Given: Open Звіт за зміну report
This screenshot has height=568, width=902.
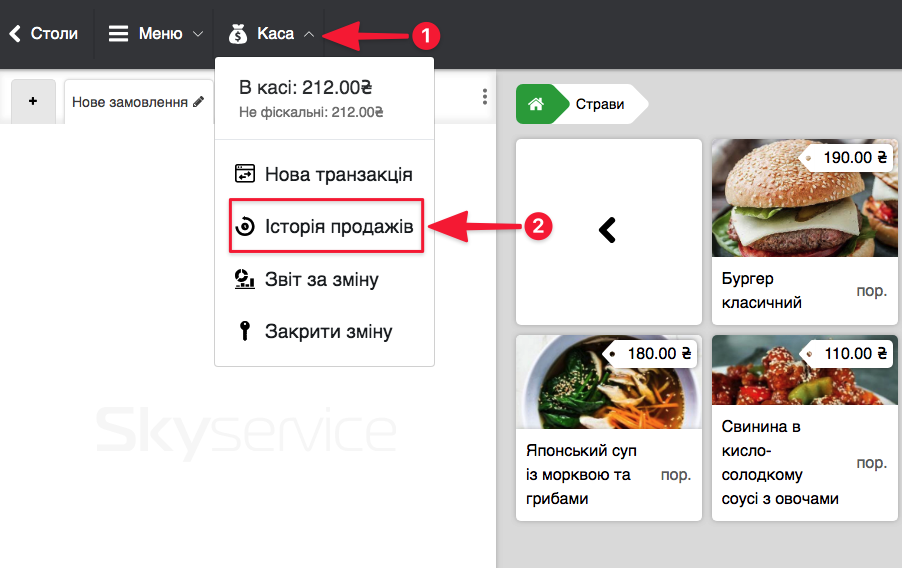Looking at the screenshot, I should [320, 280].
